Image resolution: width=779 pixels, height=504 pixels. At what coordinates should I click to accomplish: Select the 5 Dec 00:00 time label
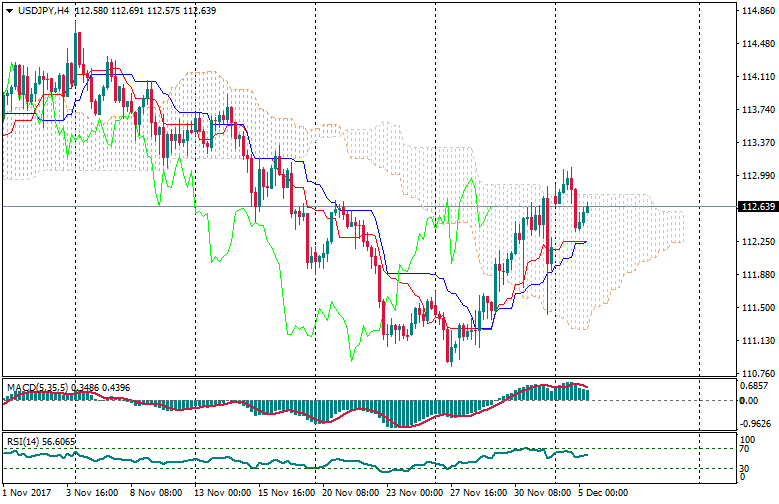click(602, 493)
